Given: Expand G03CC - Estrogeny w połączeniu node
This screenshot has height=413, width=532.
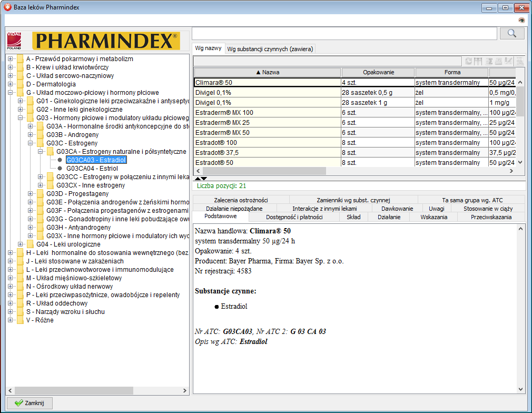Looking at the screenshot, I should coord(41,177).
